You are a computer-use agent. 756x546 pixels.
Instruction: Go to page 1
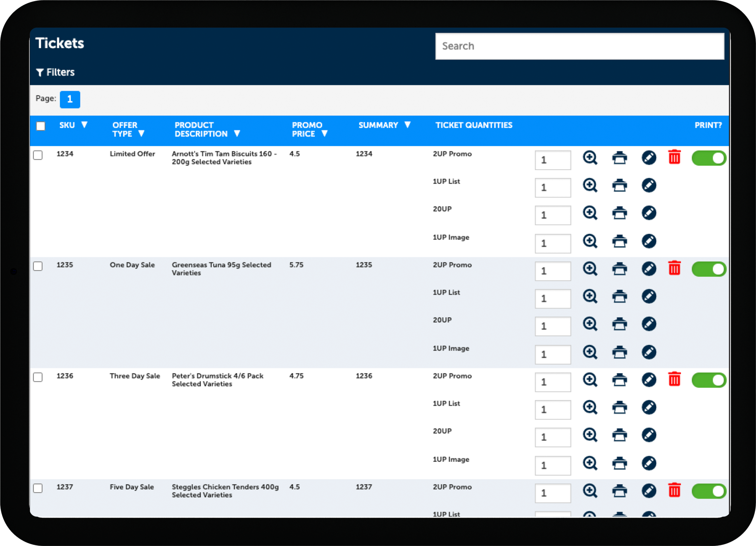pos(70,99)
